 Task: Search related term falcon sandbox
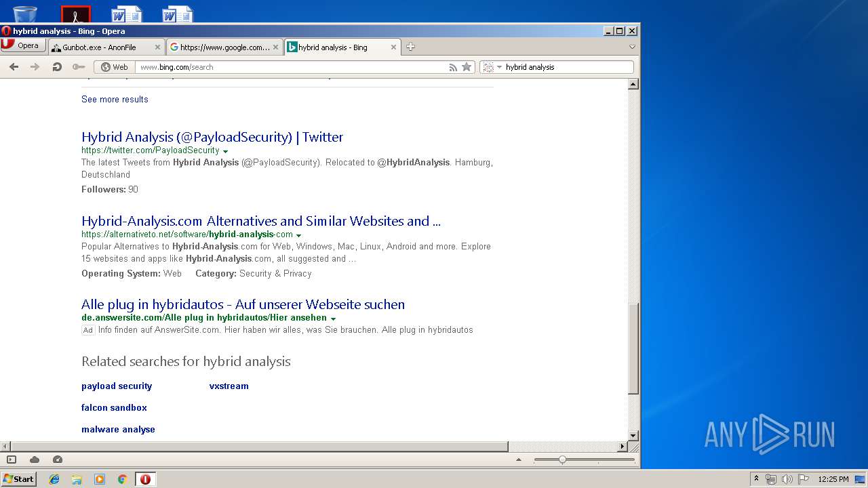pyautogui.click(x=114, y=407)
